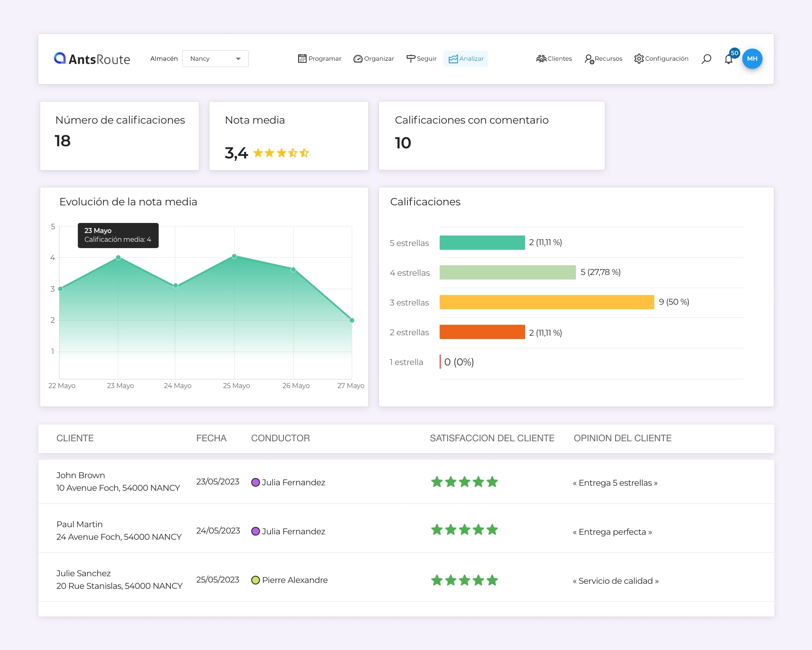Open the MH profile avatar
Viewport: 812px width, 650px height.
pyautogui.click(x=753, y=59)
